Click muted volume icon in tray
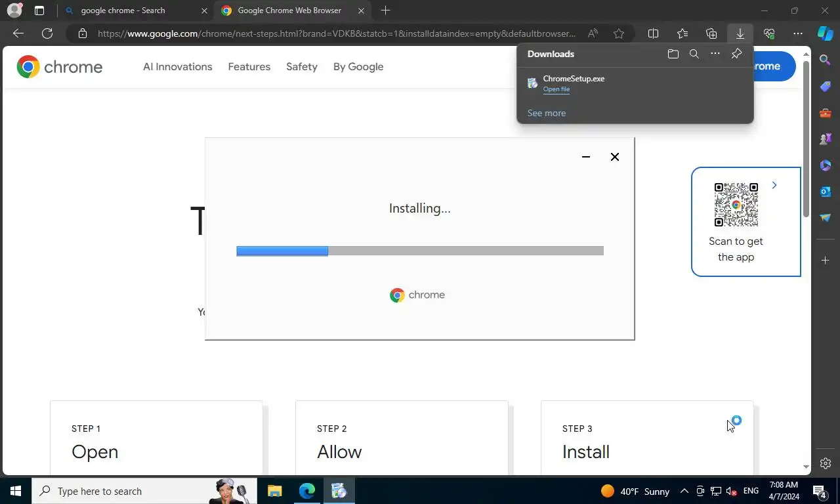The height and width of the screenshot is (504, 840). (x=732, y=491)
